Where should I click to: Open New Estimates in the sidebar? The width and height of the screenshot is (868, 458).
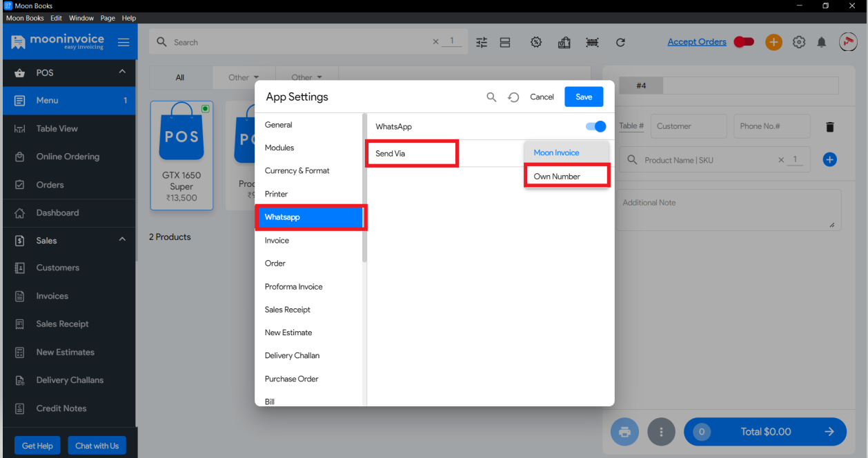coord(69,352)
